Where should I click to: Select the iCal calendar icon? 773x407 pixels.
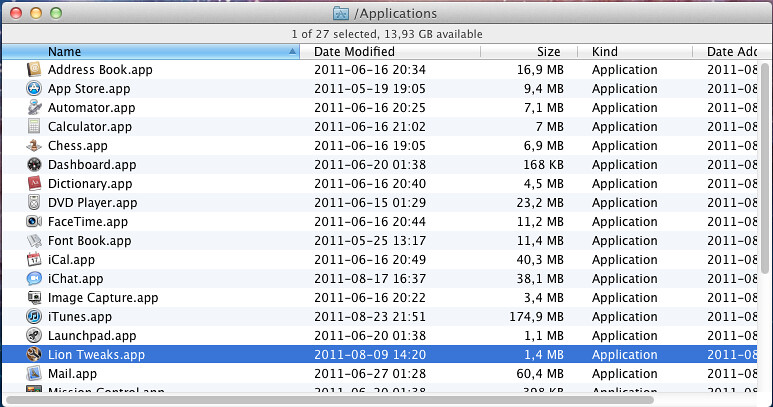click(34, 259)
